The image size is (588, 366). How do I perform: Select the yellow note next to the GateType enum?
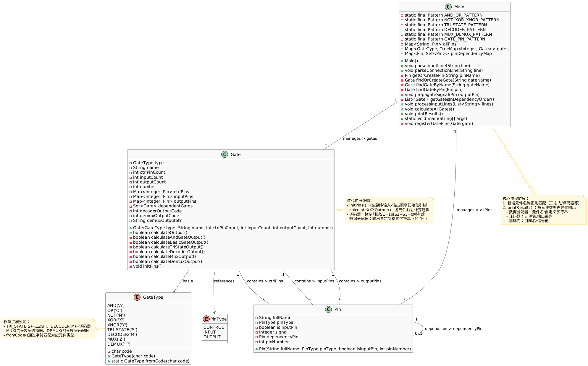[x=48, y=328]
